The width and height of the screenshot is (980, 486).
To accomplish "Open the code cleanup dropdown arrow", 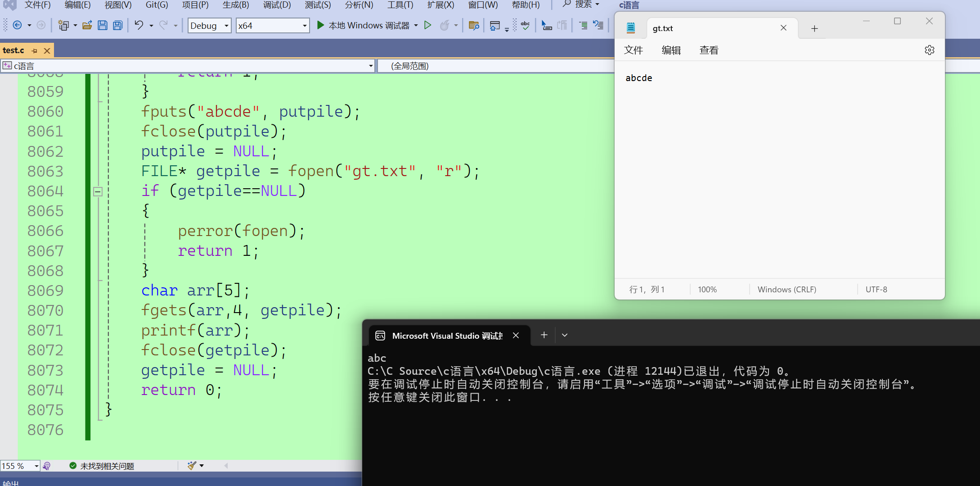I will point(202,466).
